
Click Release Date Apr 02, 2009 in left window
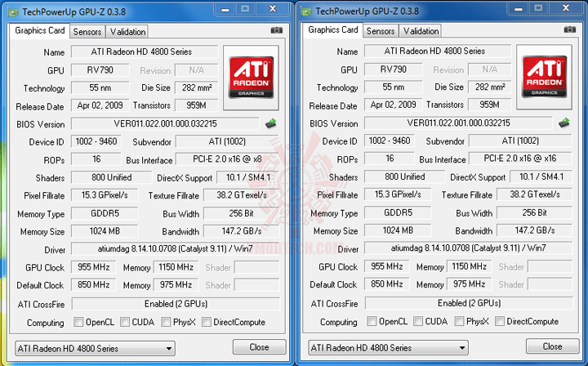(100, 105)
